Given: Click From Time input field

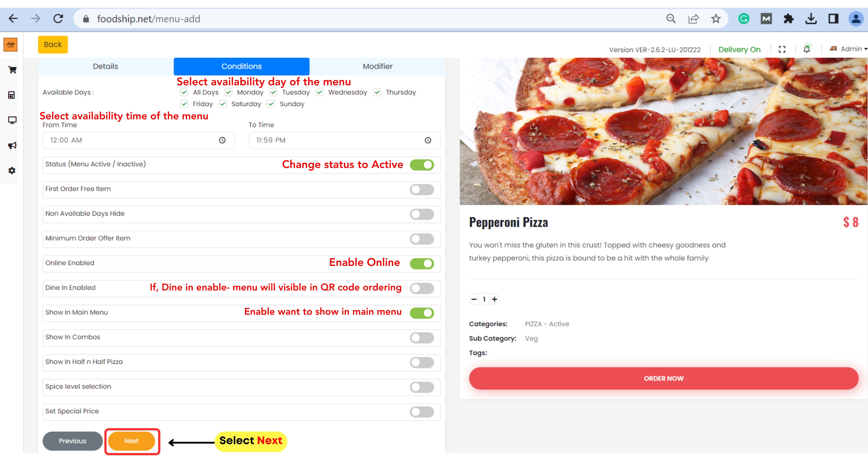Looking at the screenshot, I should (138, 140).
